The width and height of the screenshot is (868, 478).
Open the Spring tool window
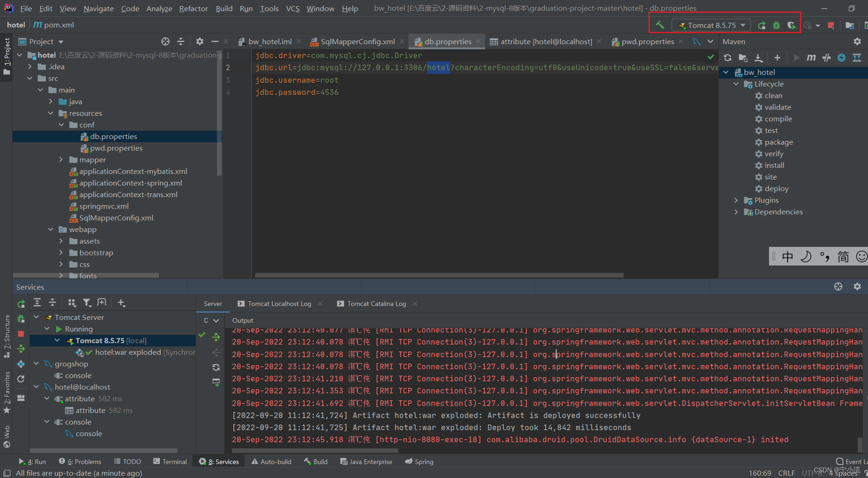coord(419,462)
